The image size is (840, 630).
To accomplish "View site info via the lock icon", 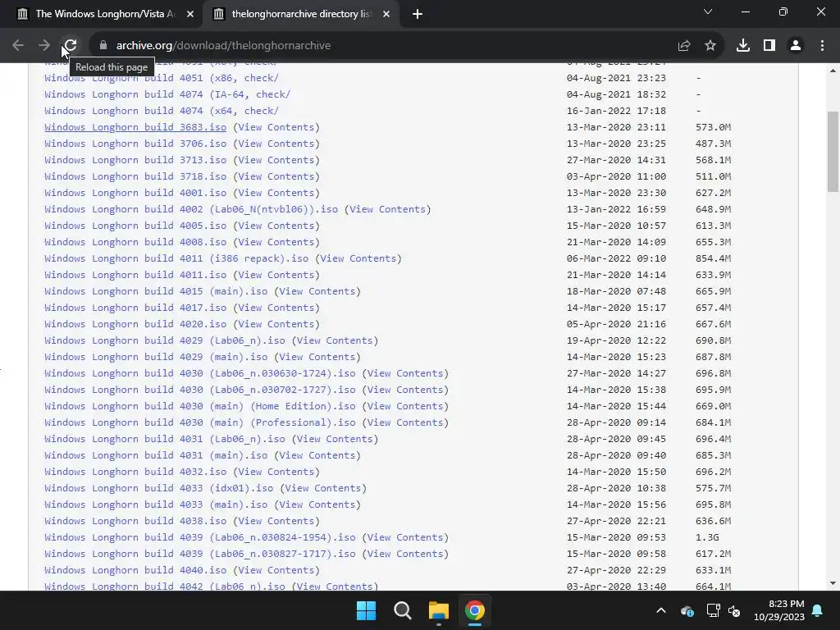I will coord(103,46).
